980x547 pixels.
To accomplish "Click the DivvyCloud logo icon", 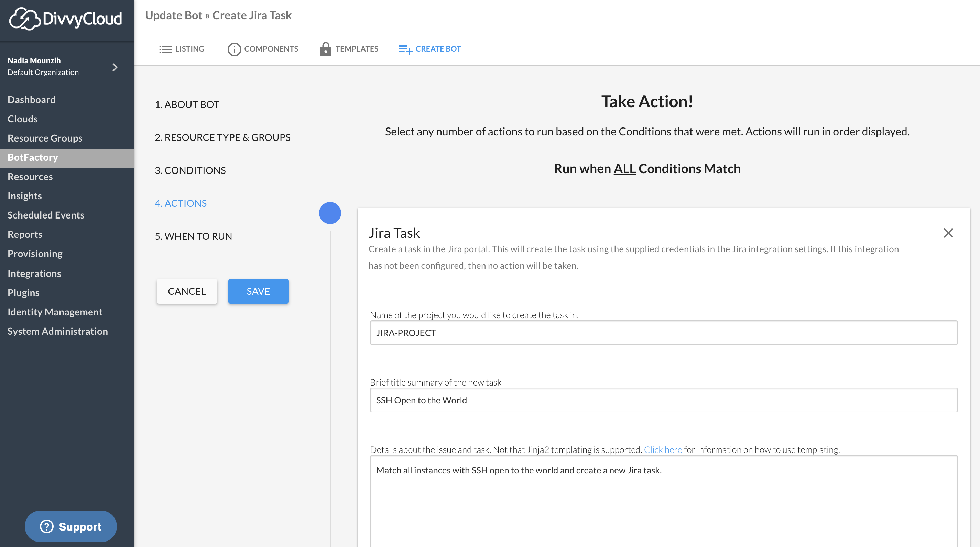I will point(24,19).
